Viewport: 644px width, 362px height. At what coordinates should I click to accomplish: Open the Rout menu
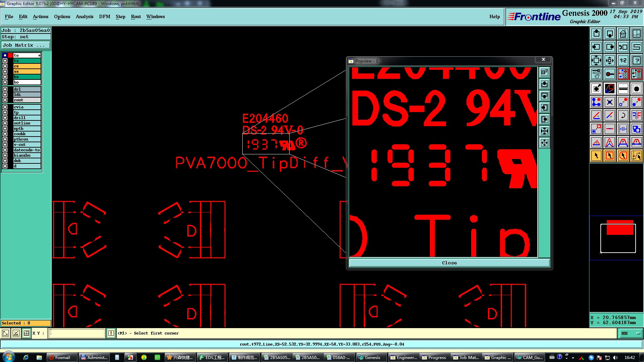(136, 16)
